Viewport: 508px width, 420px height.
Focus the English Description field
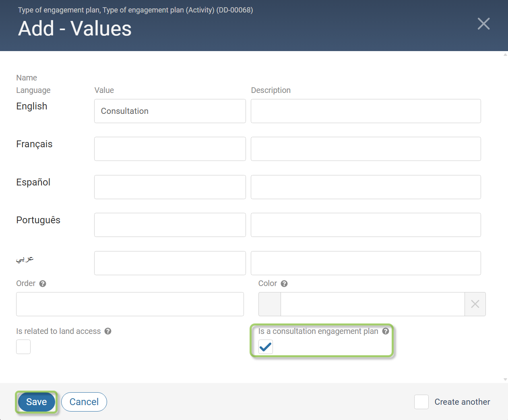366,111
